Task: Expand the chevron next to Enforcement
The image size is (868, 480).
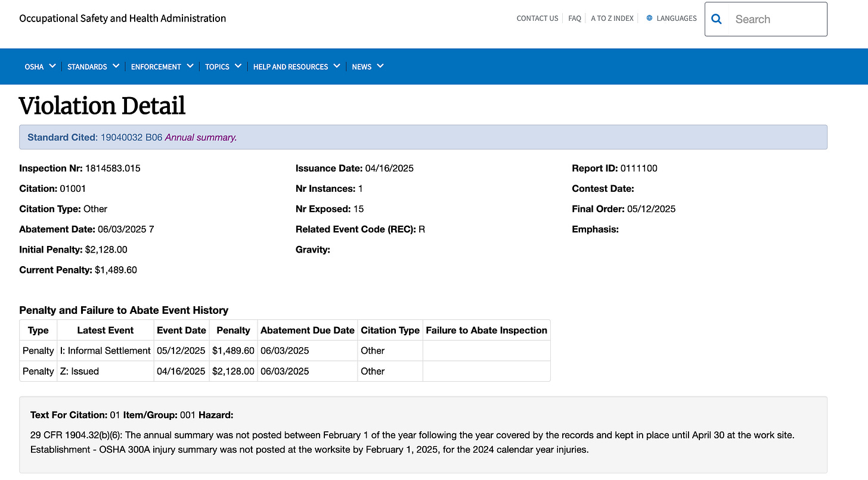Action: (x=190, y=66)
